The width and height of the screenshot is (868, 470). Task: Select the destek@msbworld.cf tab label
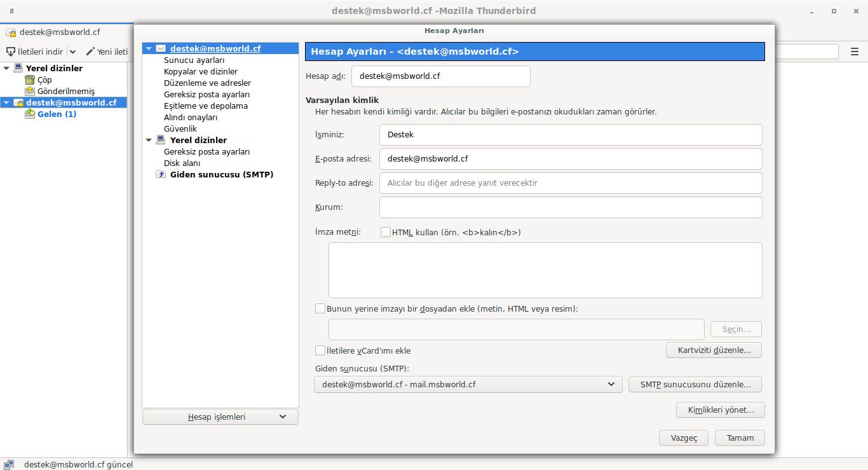60,32
